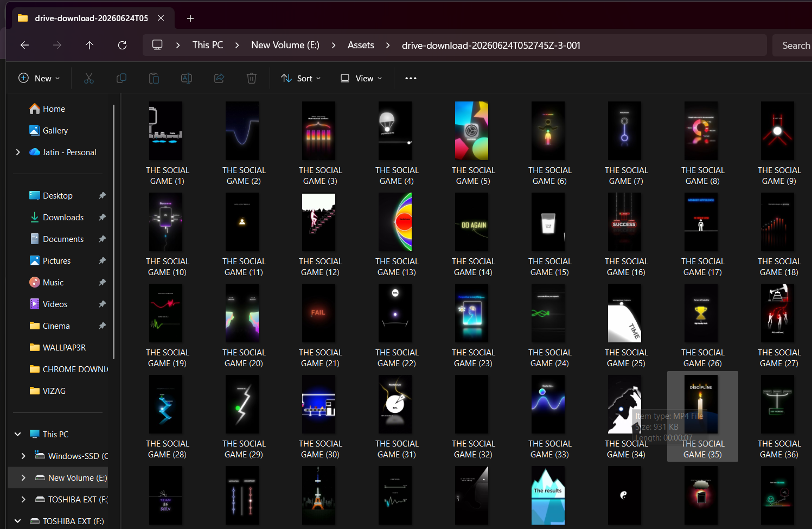This screenshot has width=812, height=529.
Task: Unpin Pictures using its pin icon
Action: (x=102, y=260)
